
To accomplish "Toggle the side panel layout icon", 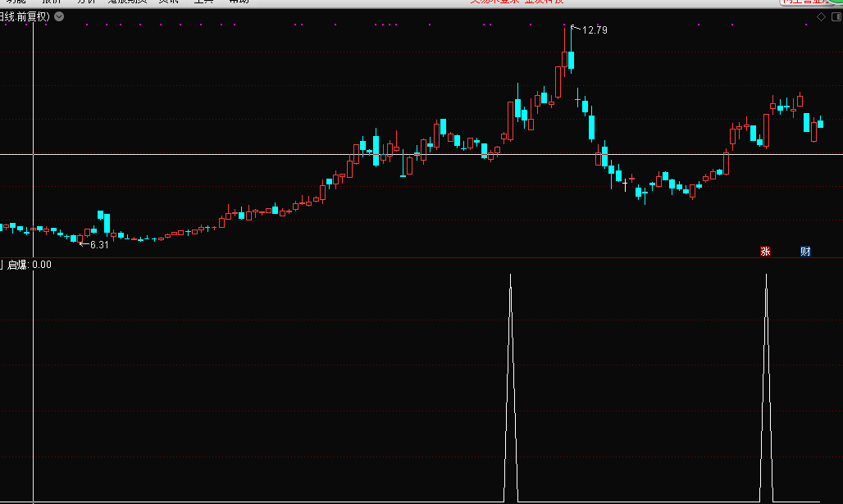I will [x=836, y=16].
